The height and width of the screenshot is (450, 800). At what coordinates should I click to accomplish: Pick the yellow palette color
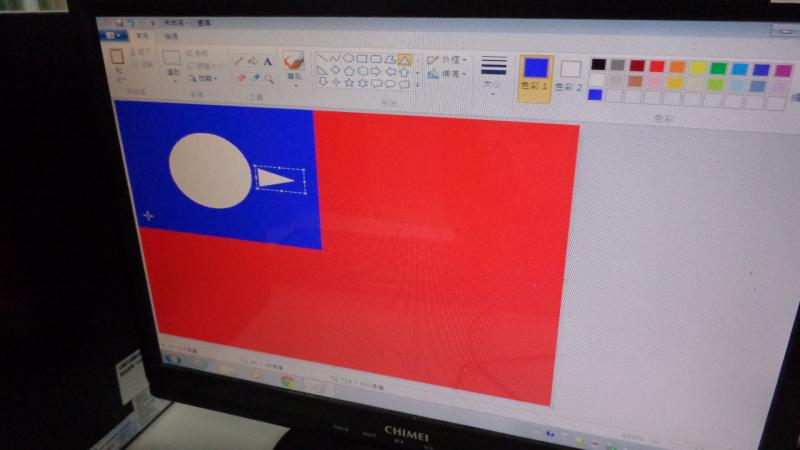coord(698,67)
